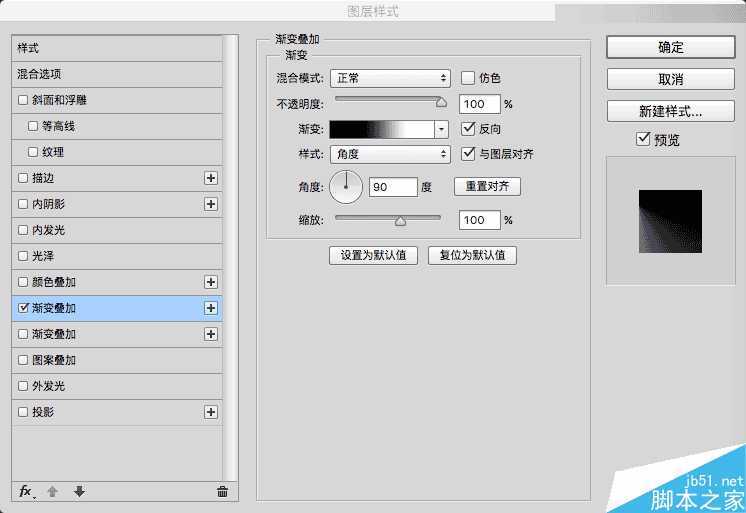Add another 投影 effect with plus icon
This screenshot has width=746, height=513.
pos(211,412)
